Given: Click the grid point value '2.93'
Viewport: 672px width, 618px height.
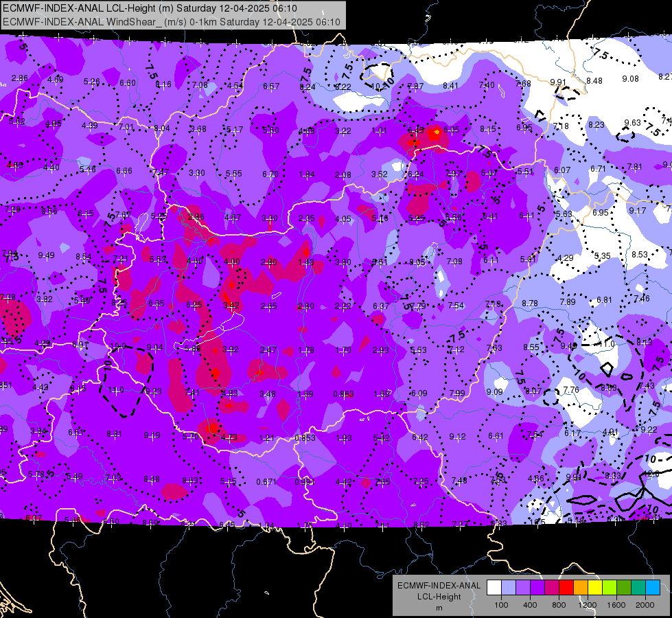Looking at the screenshot, I should (x=380, y=350).
